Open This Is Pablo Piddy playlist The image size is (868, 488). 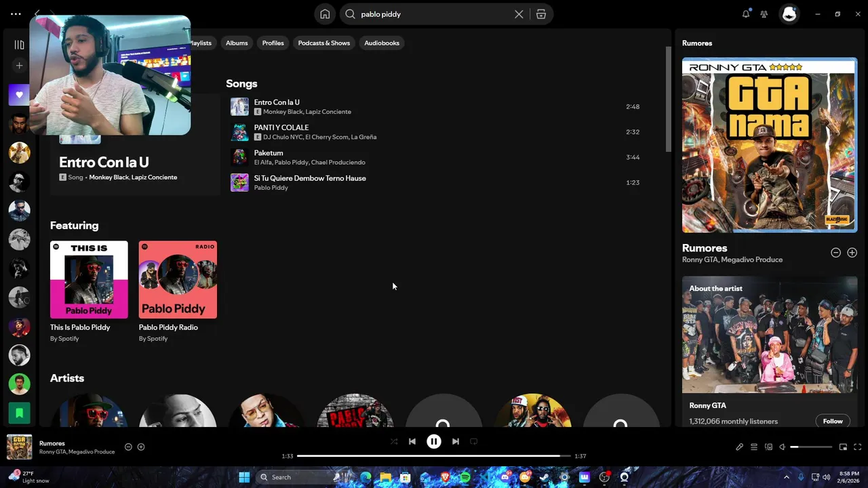click(x=89, y=291)
